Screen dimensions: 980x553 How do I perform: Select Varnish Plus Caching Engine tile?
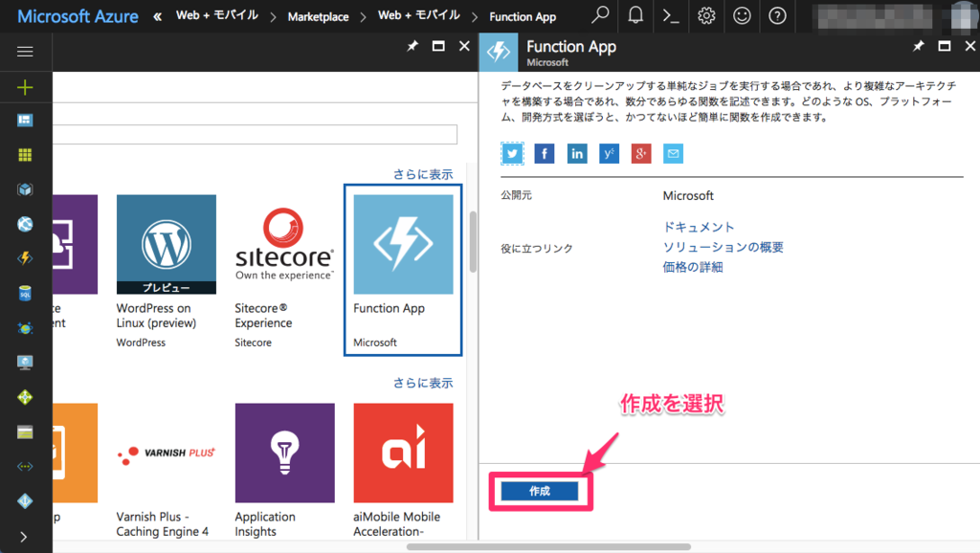click(x=167, y=471)
